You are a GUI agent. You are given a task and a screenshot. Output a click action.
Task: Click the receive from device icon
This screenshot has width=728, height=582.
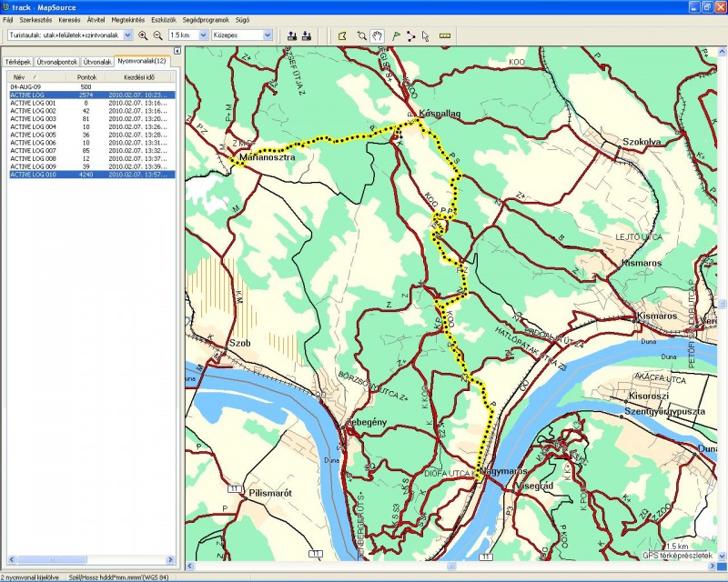307,35
